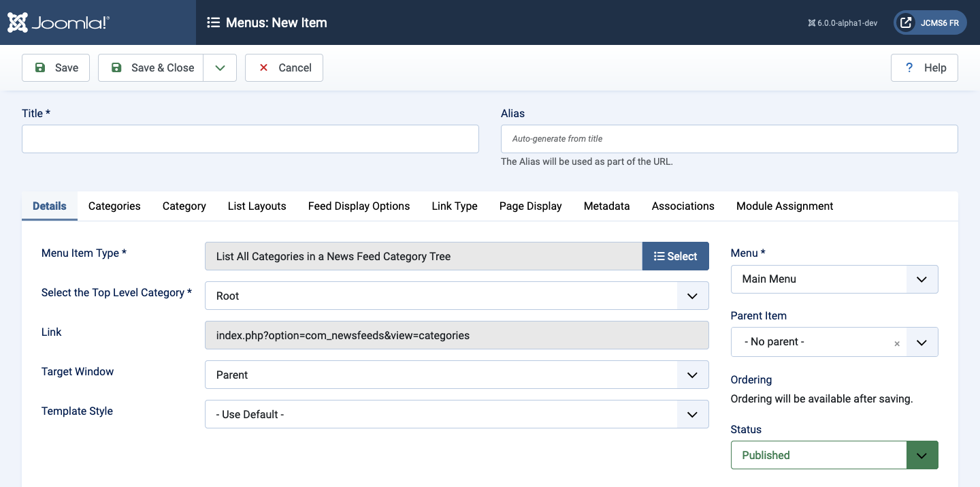
Task: Open the Top Level Category dropdown
Action: coord(457,296)
